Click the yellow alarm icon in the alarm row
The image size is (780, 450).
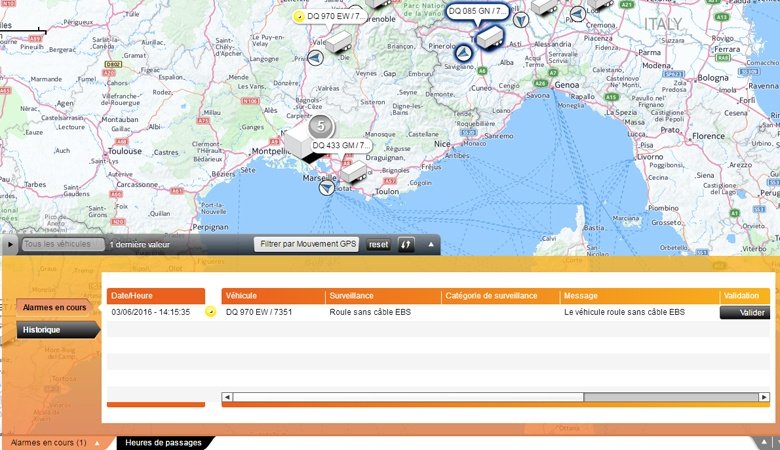point(210,312)
